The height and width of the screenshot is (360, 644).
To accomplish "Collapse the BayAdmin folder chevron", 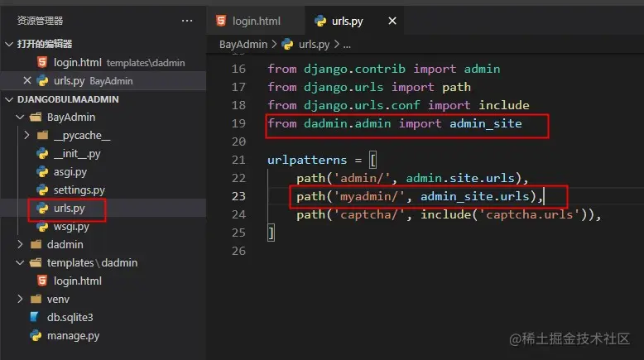I will [20, 118].
